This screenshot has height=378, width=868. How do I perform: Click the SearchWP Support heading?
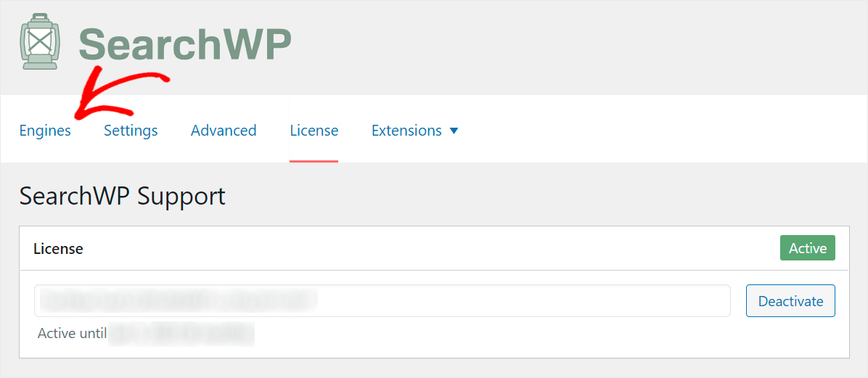coord(123,197)
